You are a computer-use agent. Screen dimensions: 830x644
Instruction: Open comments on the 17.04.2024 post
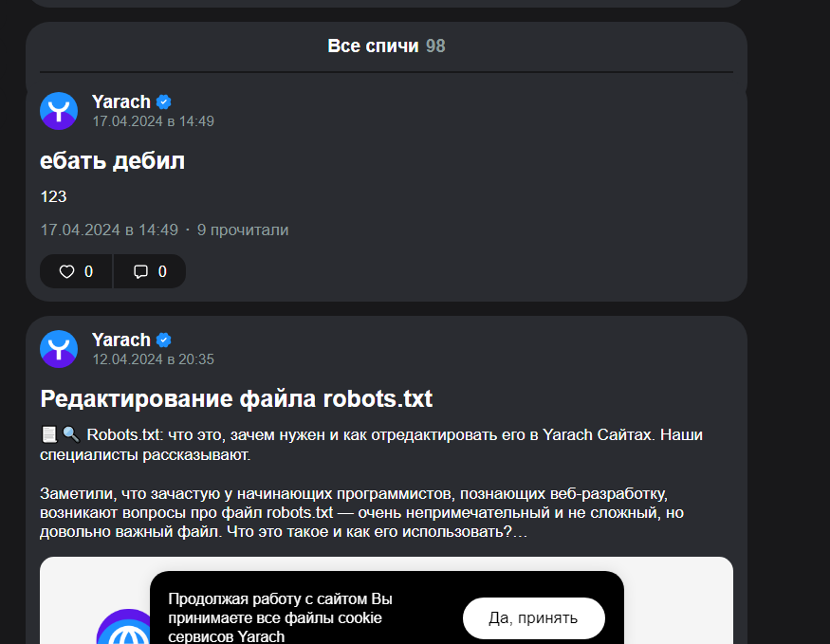pyautogui.click(x=150, y=271)
